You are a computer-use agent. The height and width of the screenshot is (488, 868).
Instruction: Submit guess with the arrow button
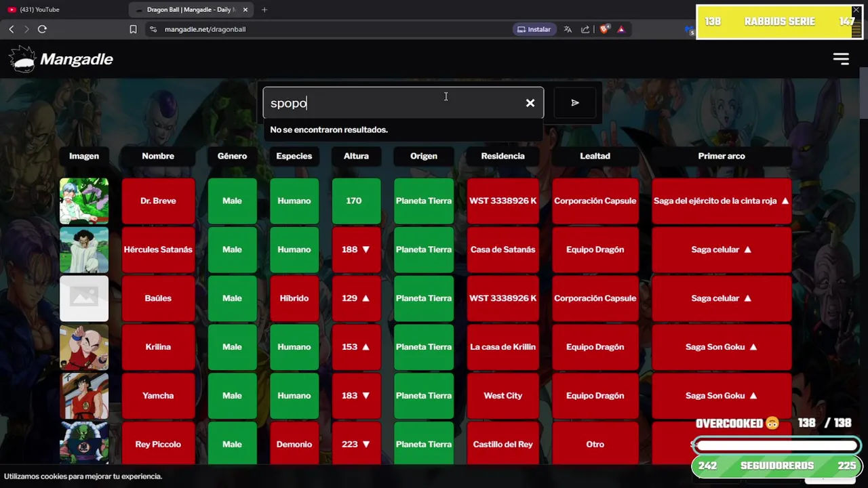575,103
